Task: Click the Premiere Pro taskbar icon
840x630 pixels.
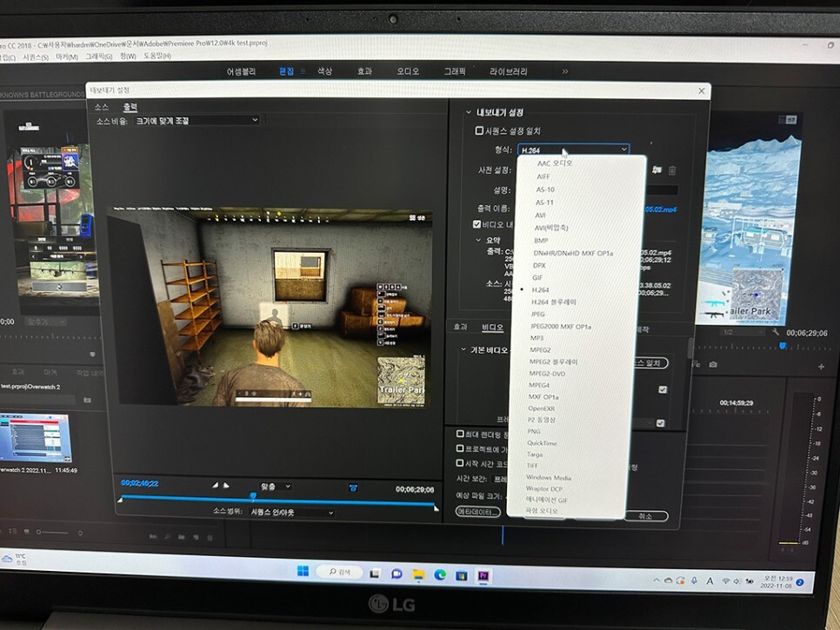Action: [483, 576]
